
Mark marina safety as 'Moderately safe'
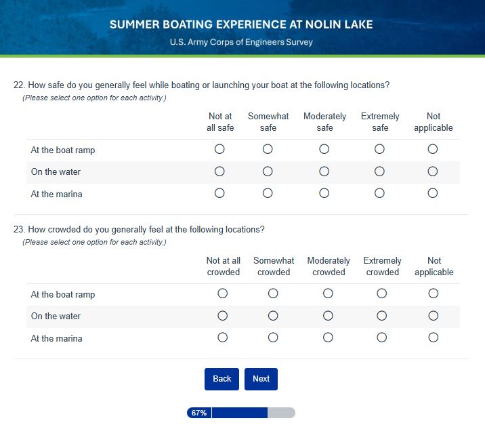[324, 193]
